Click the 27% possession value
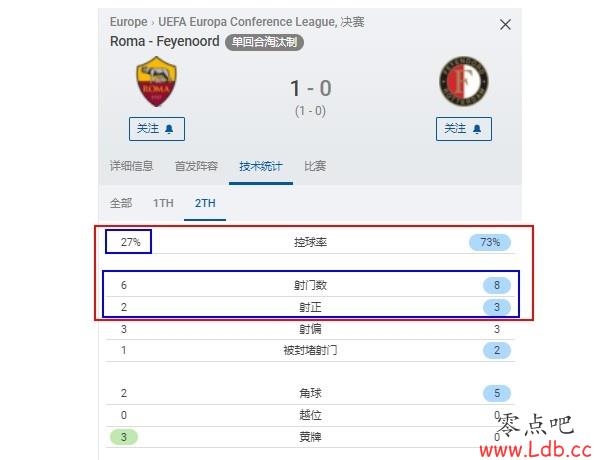The width and height of the screenshot is (601, 460). pos(130,242)
